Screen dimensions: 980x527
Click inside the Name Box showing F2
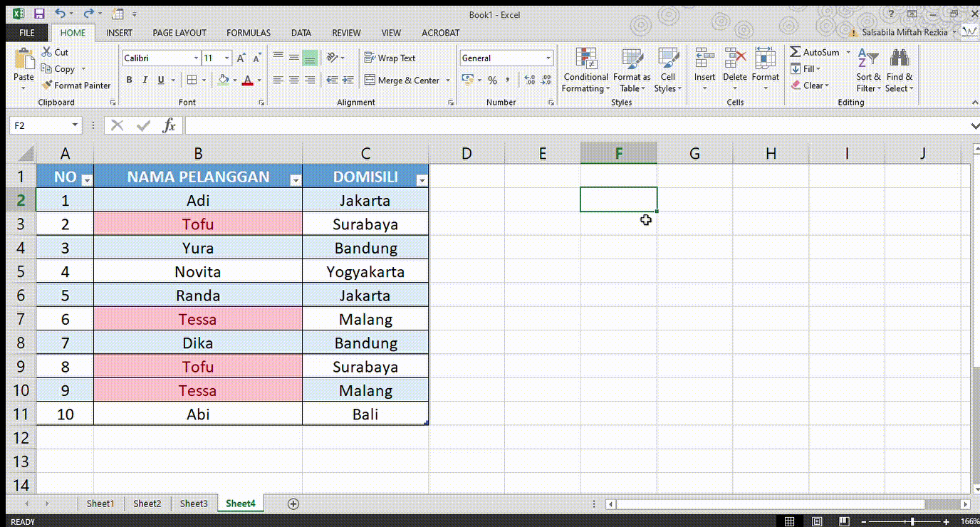(x=39, y=125)
